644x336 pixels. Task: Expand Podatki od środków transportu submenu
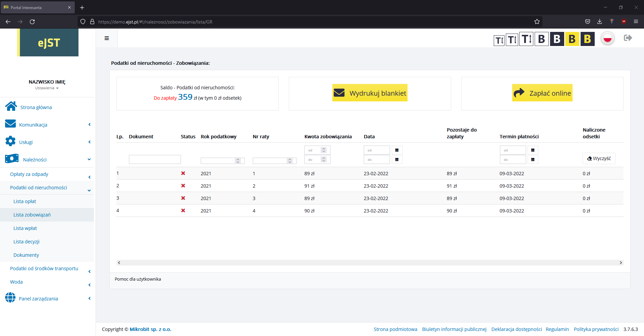click(x=44, y=269)
